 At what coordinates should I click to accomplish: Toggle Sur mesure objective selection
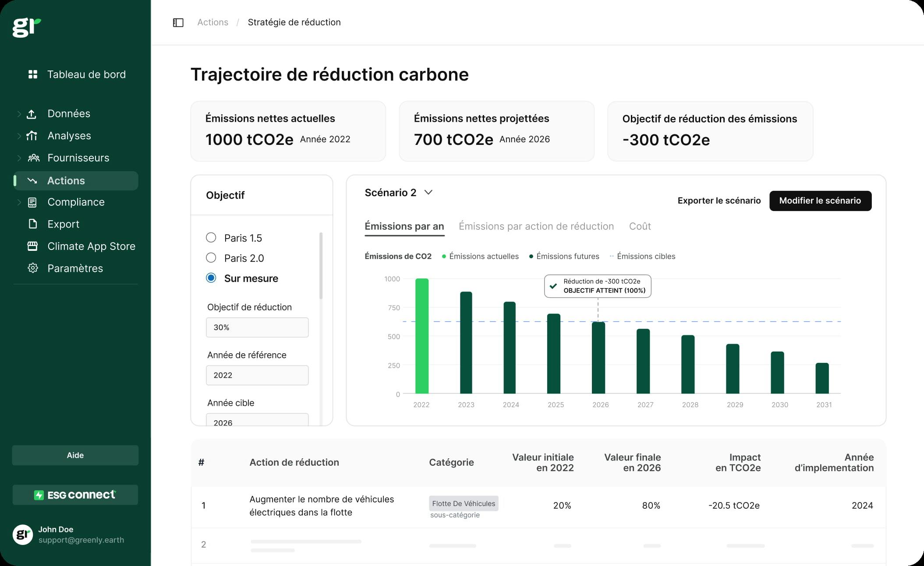210,278
